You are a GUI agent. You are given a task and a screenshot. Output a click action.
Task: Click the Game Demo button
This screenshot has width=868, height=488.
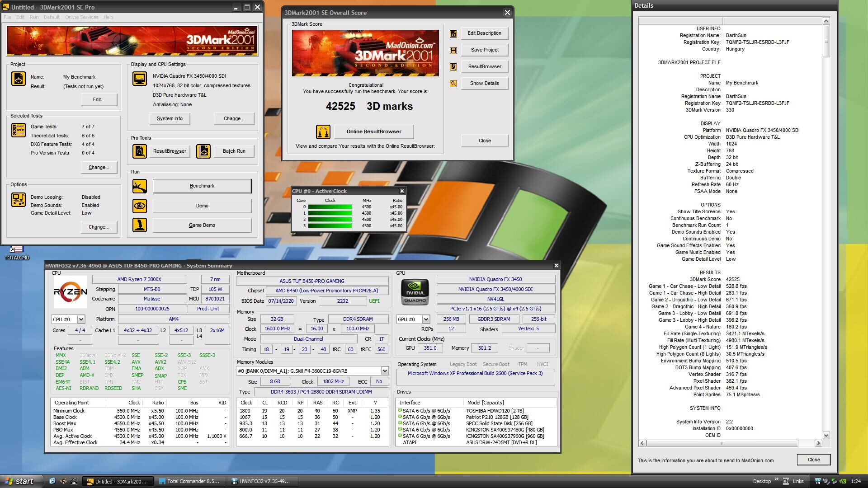pos(202,225)
